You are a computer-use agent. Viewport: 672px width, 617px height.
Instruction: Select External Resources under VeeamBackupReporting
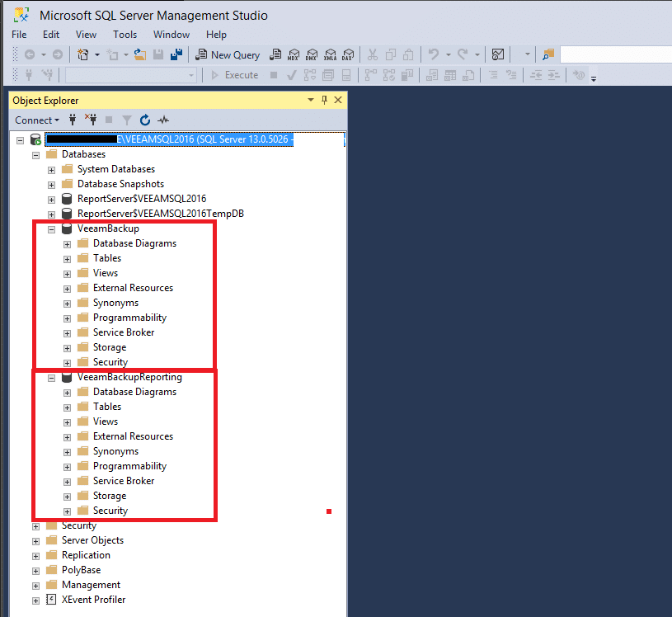click(134, 436)
